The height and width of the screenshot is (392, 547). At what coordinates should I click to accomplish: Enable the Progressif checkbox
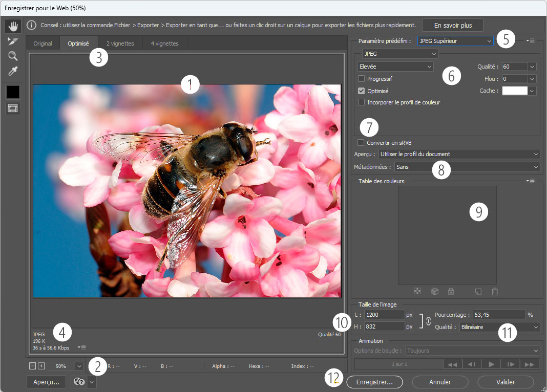pyautogui.click(x=362, y=78)
